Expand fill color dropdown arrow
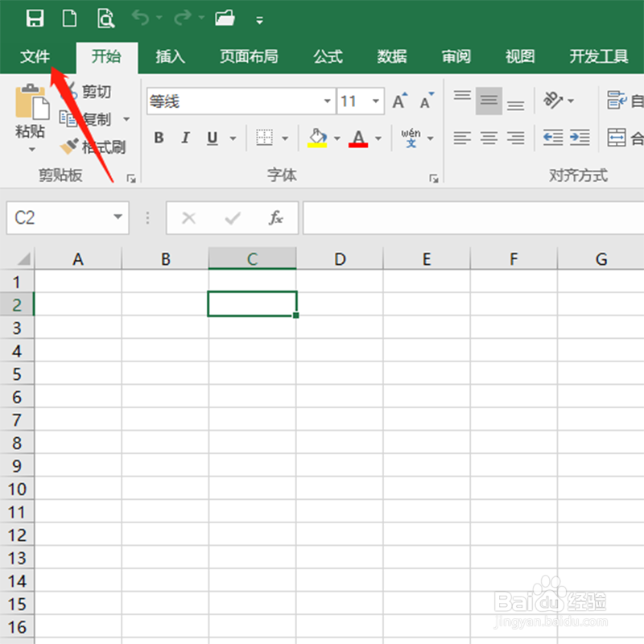The width and height of the screenshot is (644, 644). 337,138
